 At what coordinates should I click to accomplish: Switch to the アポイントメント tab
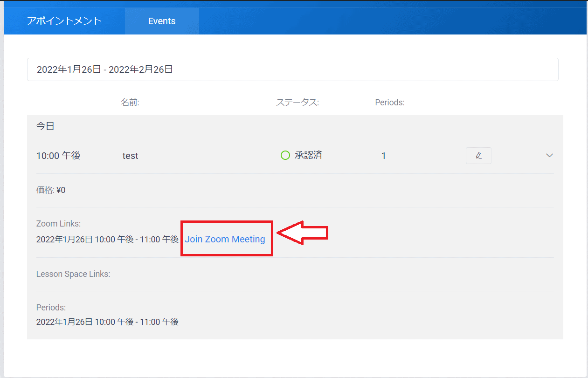click(64, 21)
